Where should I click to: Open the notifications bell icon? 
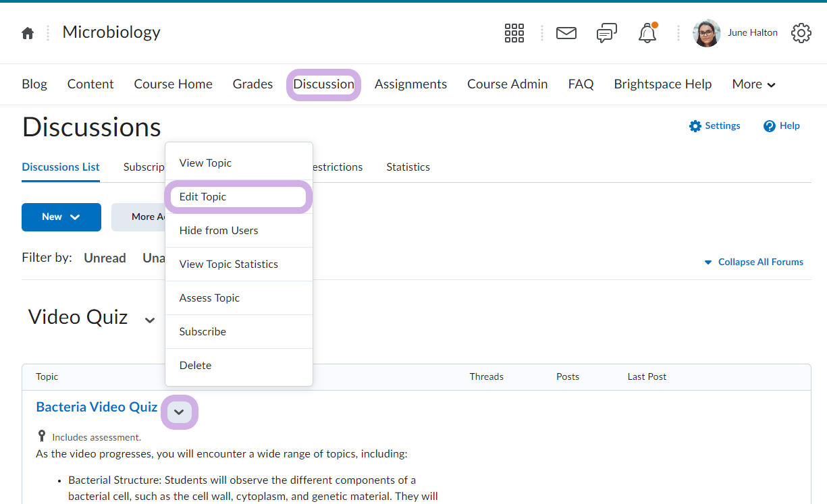[x=647, y=33]
